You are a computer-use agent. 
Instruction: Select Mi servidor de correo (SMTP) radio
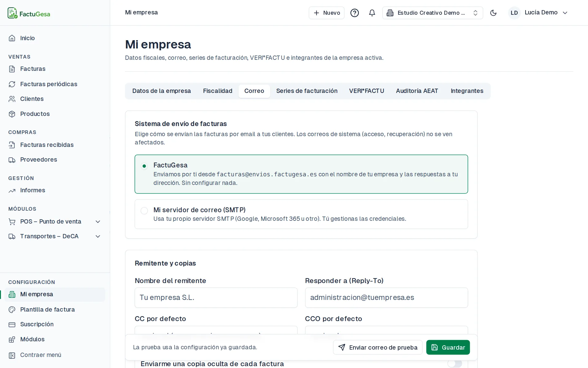coord(144,211)
